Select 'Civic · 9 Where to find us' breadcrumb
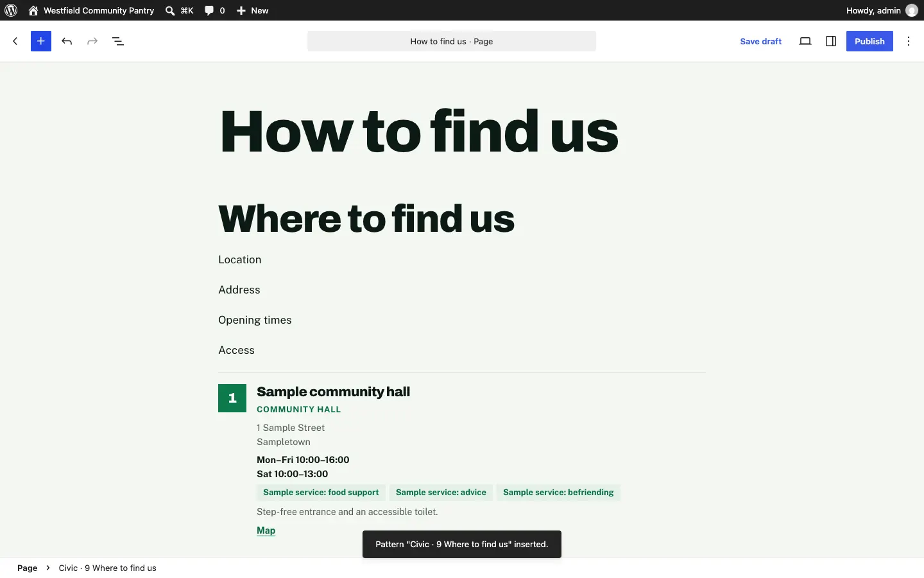Image resolution: width=924 pixels, height=578 pixels. pyautogui.click(x=108, y=568)
